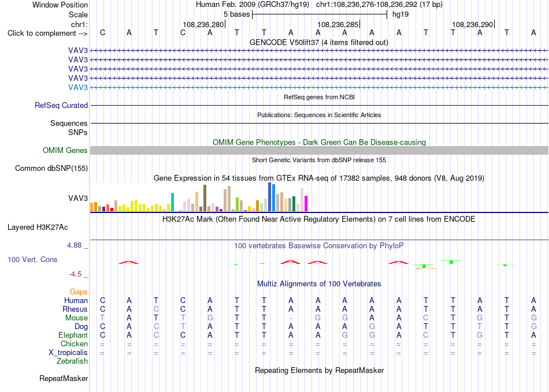Click the VAV3 label beside GTEx chart
Image resolution: width=549 pixels, height=392 pixels.
click(x=78, y=198)
